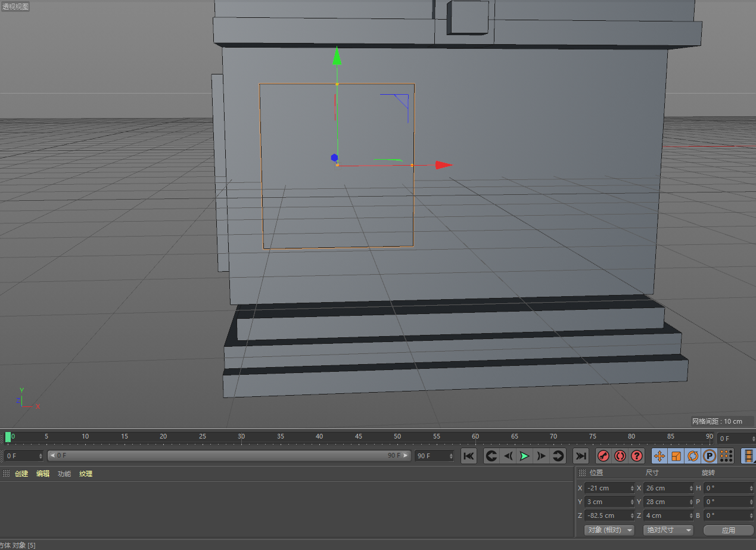The width and height of the screenshot is (756, 550).
Task: Click the 应用 button
Action: (x=729, y=530)
